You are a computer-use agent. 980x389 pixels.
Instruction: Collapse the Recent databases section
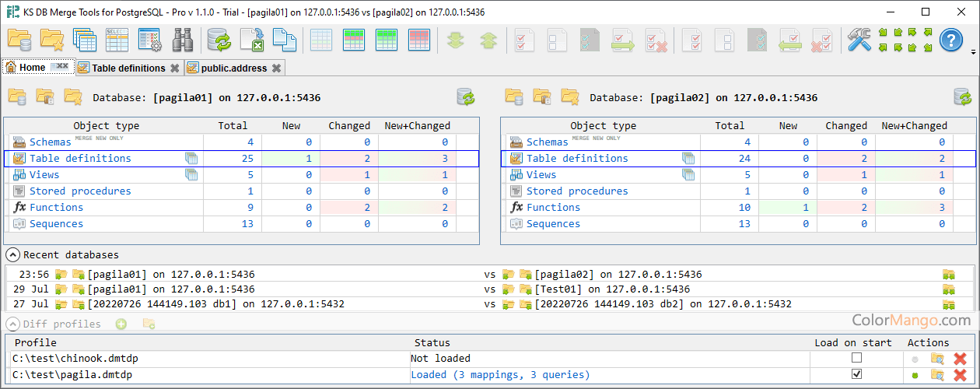click(12, 254)
